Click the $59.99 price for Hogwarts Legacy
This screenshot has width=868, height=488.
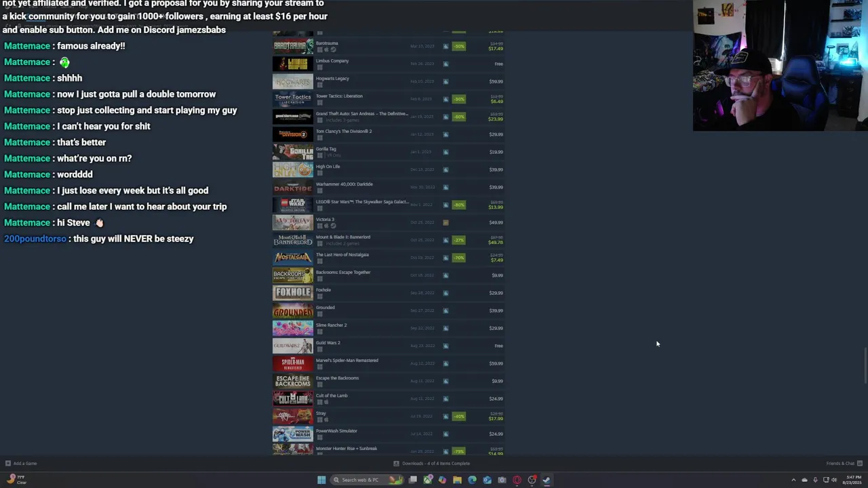pos(496,81)
